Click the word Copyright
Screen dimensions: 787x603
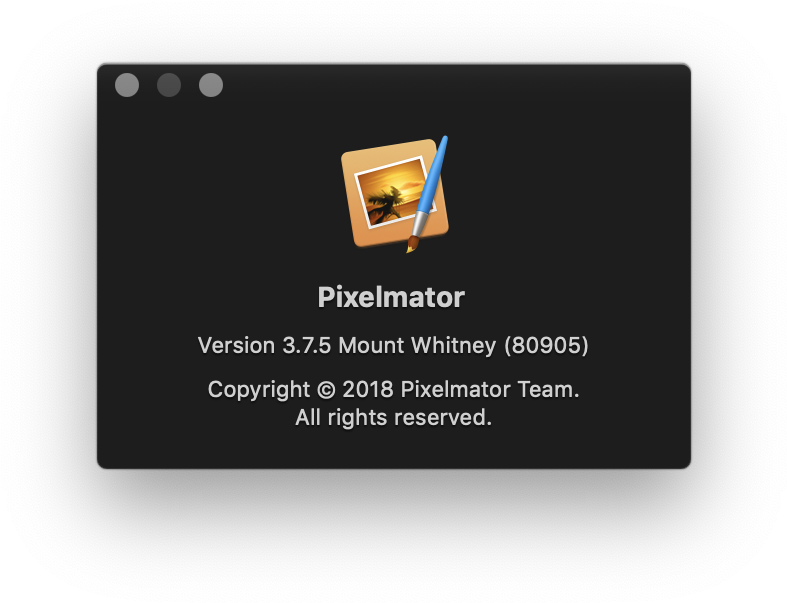[259, 390]
